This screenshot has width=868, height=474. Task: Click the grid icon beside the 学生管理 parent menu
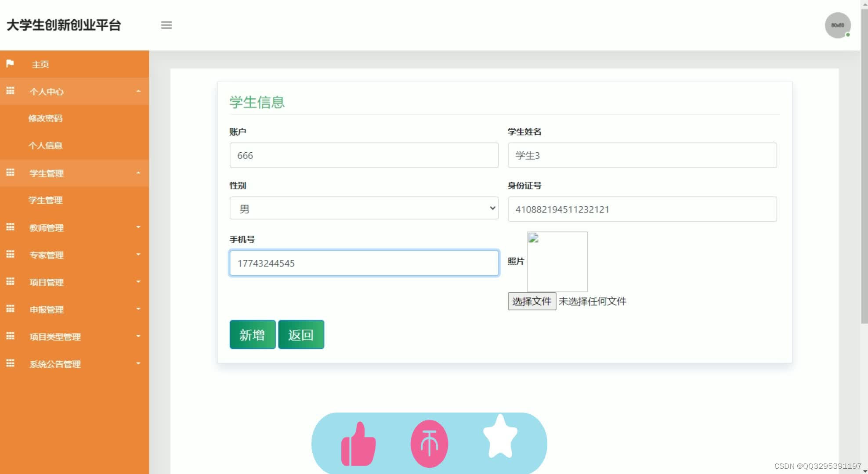point(10,172)
